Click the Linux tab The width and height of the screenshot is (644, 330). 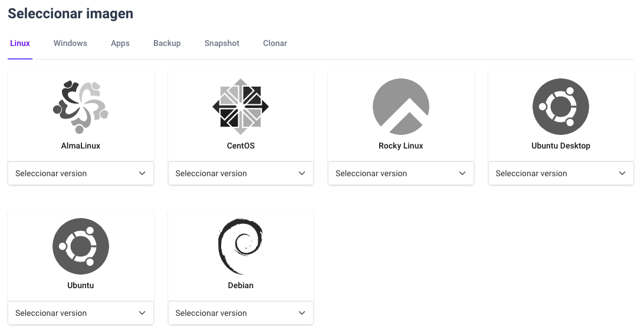[20, 43]
